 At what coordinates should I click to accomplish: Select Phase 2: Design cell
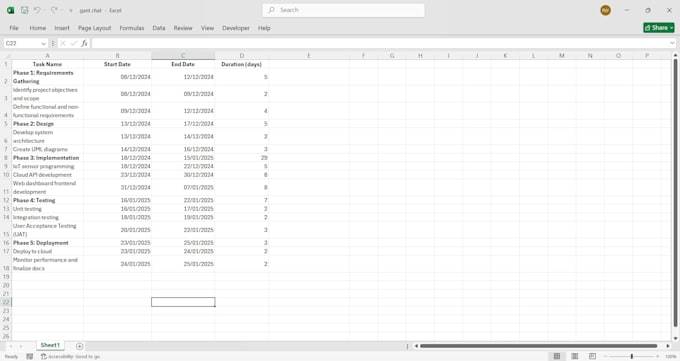[48, 124]
